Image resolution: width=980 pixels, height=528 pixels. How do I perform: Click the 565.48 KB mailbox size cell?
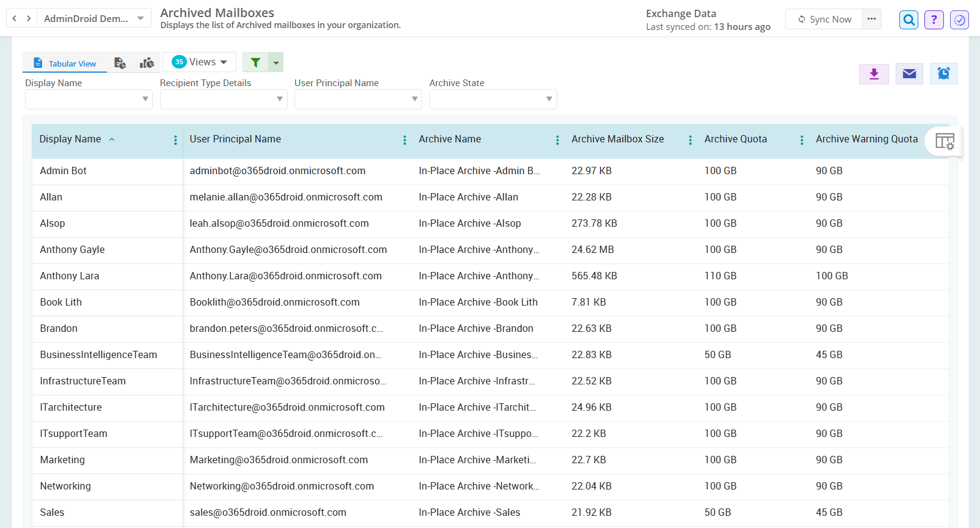click(x=594, y=276)
